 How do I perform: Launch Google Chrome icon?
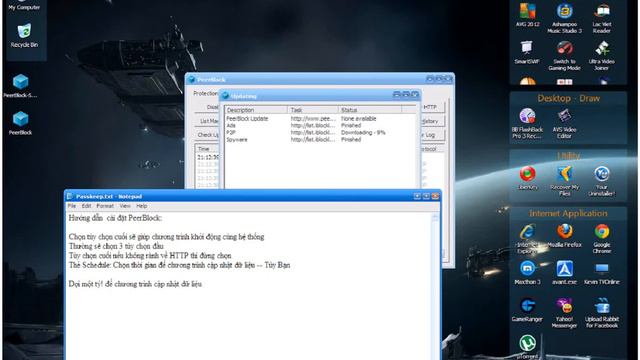point(602,239)
